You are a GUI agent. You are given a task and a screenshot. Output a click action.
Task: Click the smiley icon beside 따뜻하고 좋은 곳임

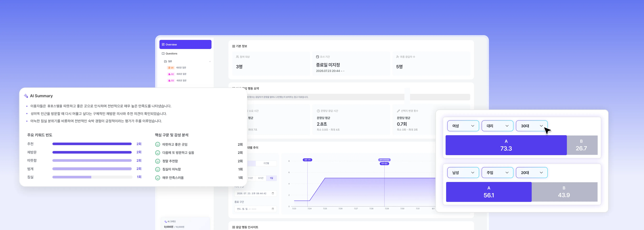coord(158,144)
